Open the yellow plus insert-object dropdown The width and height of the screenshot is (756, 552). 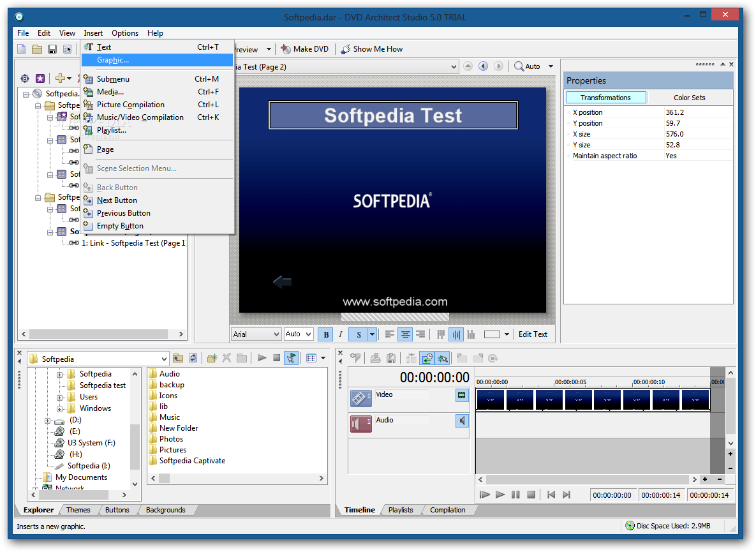click(x=64, y=78)
